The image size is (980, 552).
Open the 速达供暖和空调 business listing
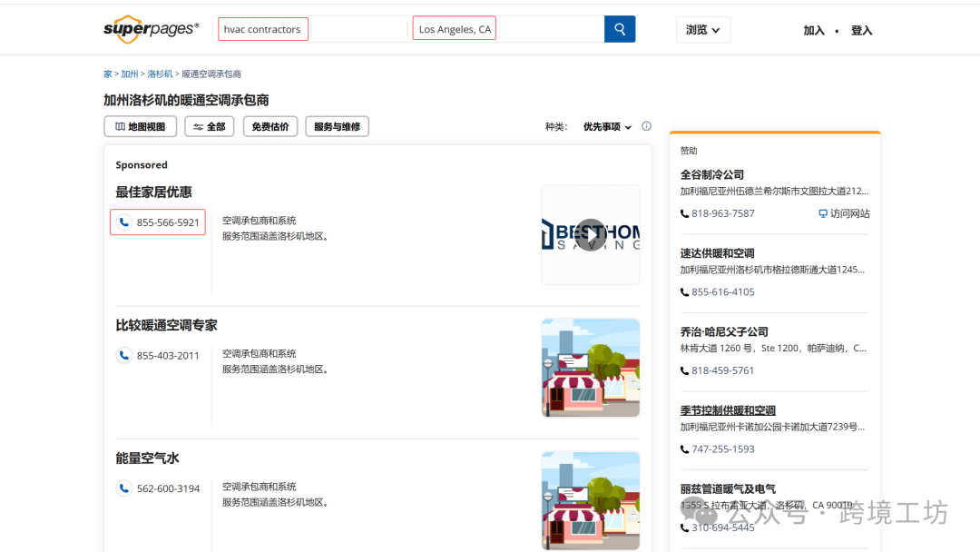[717, 252]
